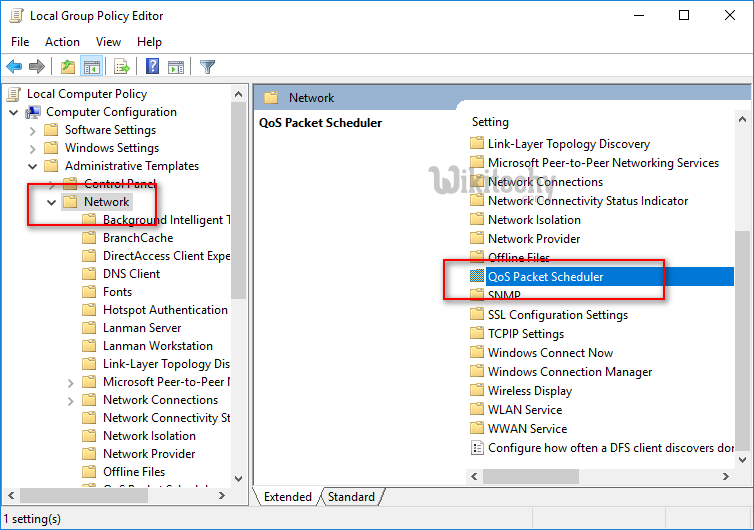Open Help via blue question-mark icon
Screen dimensions: 754x530
coord(152,67)
